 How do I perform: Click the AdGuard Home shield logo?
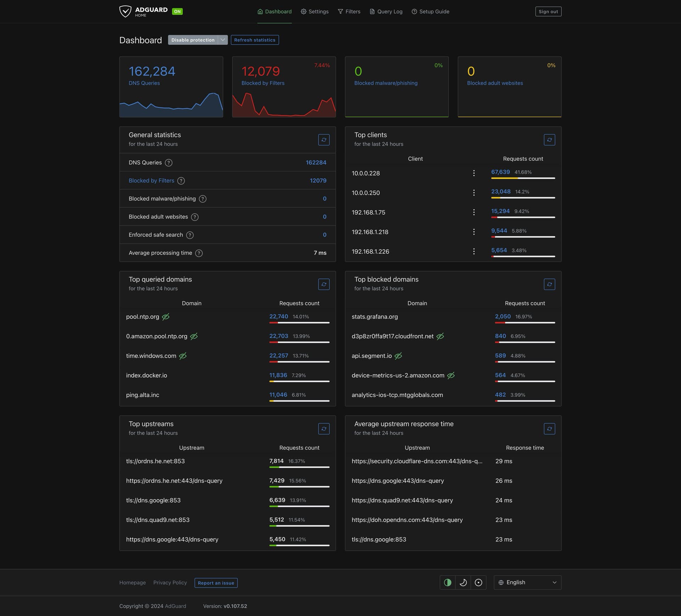[x=125, y=11]
